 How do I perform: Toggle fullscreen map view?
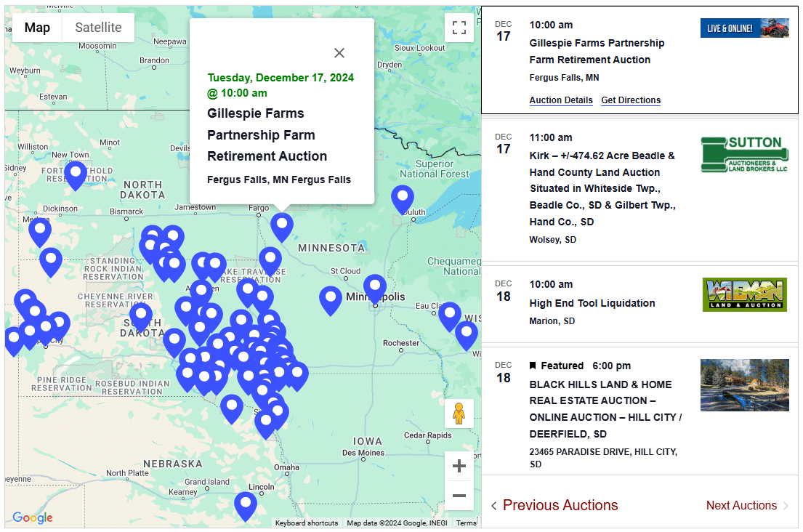coord(459,28)
